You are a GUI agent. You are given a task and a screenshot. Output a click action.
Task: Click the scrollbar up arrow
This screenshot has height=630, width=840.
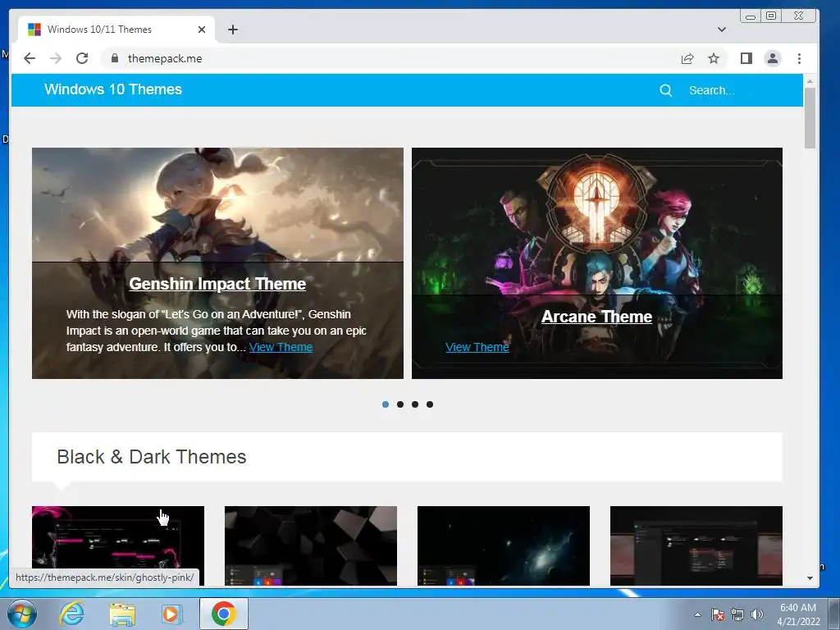pos(810,81)
